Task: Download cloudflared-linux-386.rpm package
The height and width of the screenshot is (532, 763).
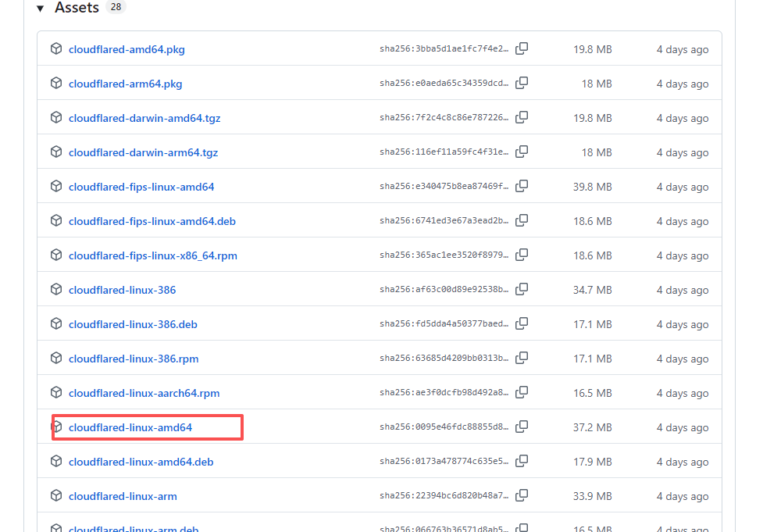Action: click(134, 359)
